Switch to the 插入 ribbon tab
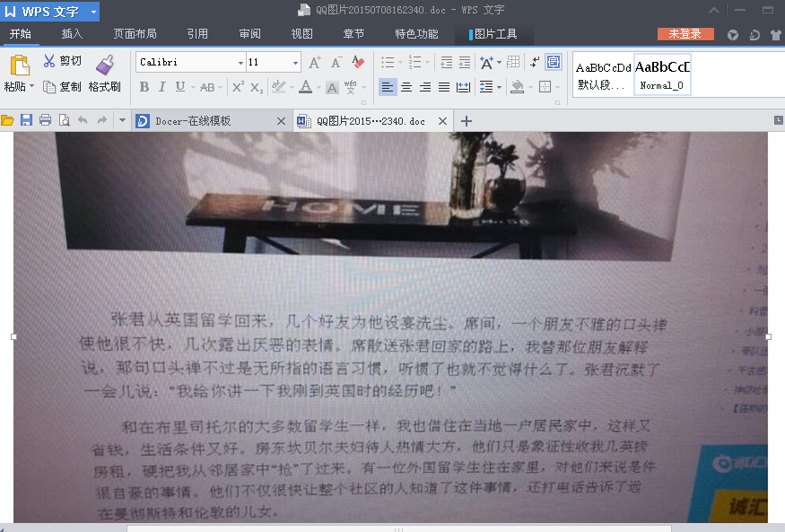 [x=72, y=34]
